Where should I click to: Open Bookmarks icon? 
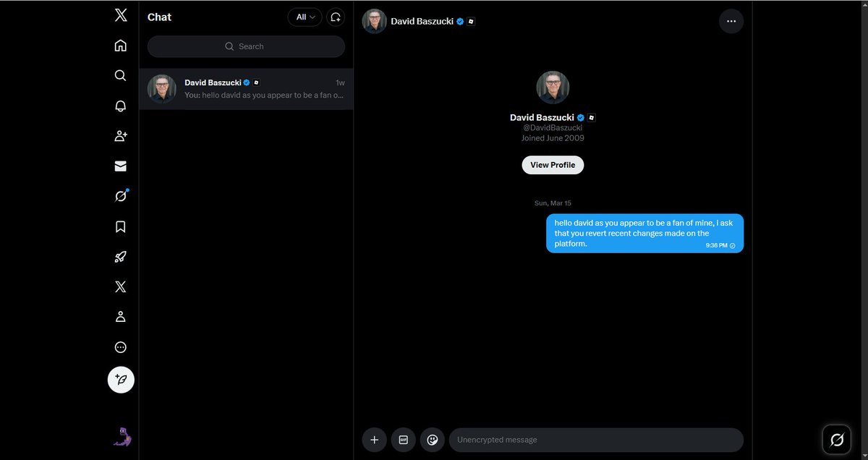point(121,226)
